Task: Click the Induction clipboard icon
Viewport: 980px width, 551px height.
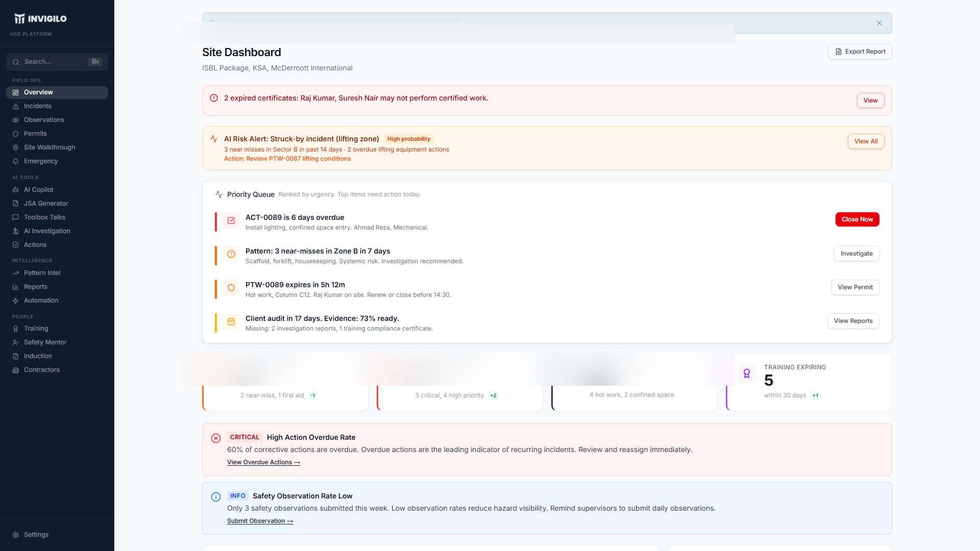Action: click(x=16, y=357)
